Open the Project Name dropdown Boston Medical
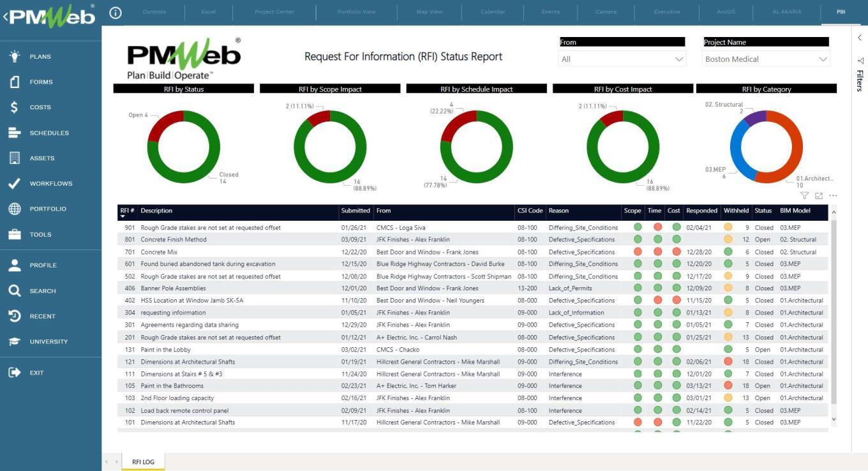The height and width of the screenshot is (471, 868). tap(766, 59)
